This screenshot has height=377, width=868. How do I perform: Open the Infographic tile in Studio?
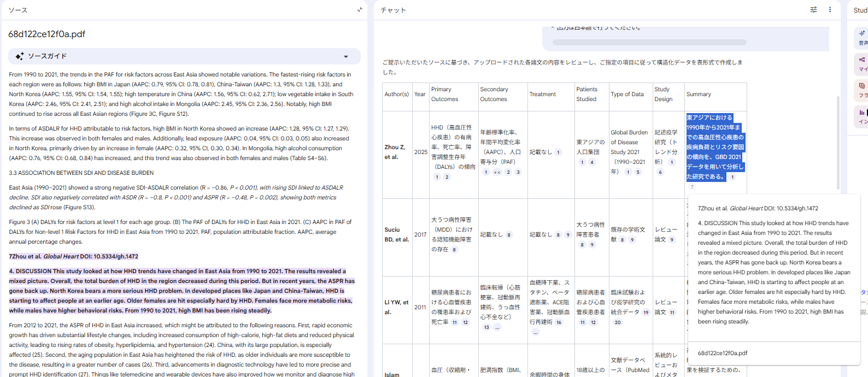(862, 116)
